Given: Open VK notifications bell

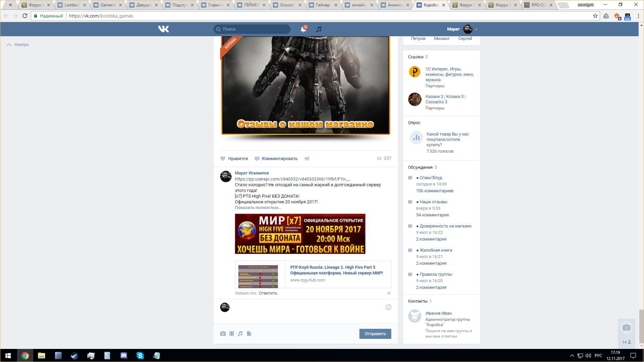Looking at the screenshot, I should 303,29.
